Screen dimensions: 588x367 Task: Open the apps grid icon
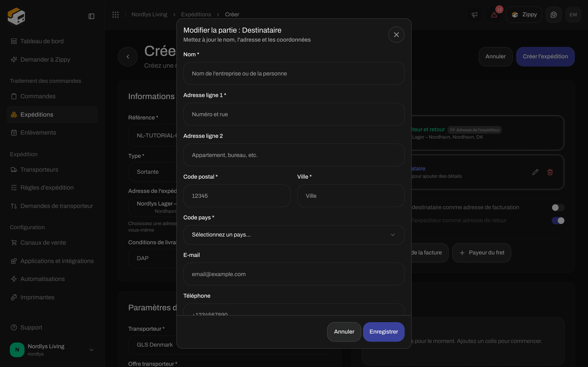pyautogui.click(x=116, y=14)
